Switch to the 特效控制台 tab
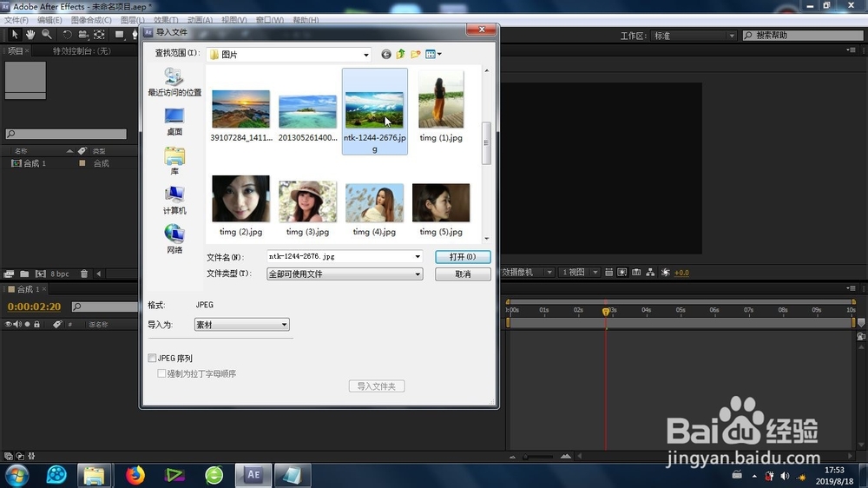868x488 pixels. pos(82,51)
